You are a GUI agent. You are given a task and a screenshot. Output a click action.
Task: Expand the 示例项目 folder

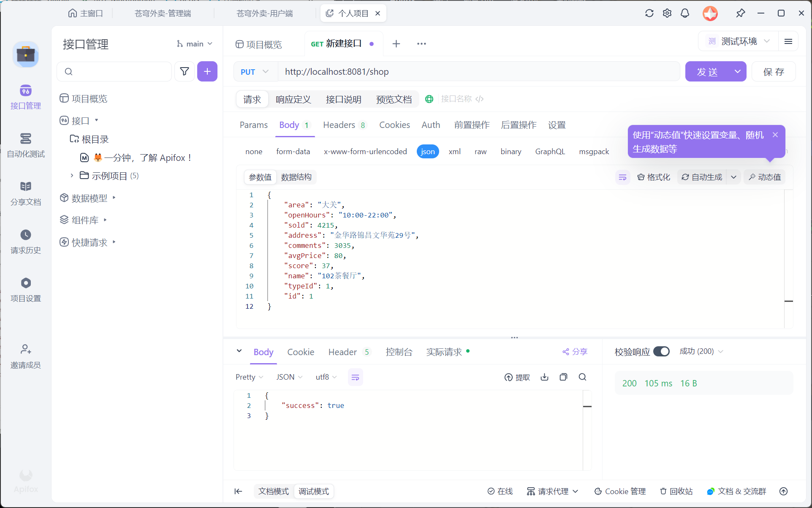pos(72,176)
